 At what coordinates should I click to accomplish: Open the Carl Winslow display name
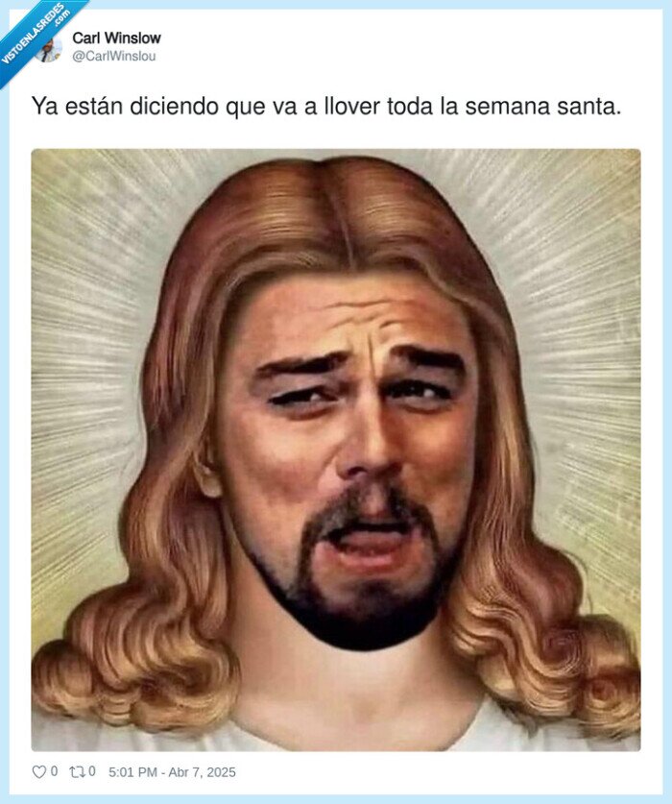(116, 38)
